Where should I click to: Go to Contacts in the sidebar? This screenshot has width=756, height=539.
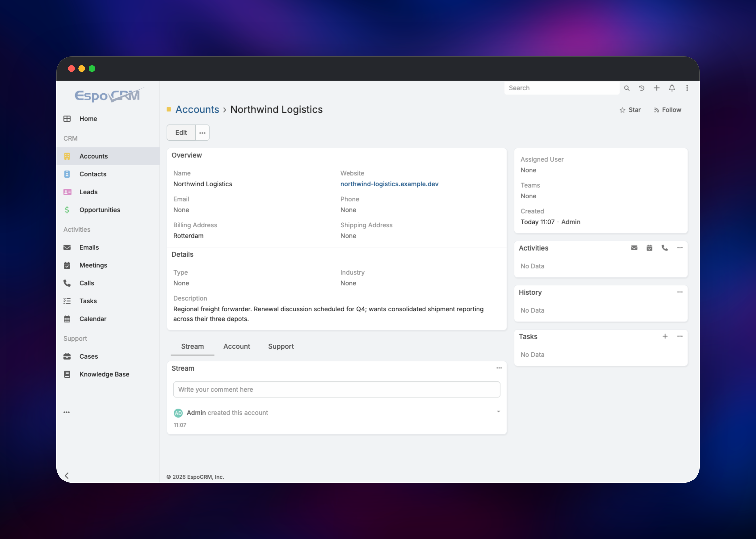[x=108, y=174]
